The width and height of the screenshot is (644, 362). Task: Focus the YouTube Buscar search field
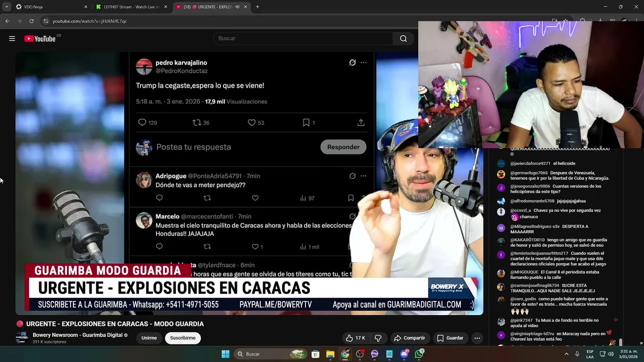click(304, 39)
